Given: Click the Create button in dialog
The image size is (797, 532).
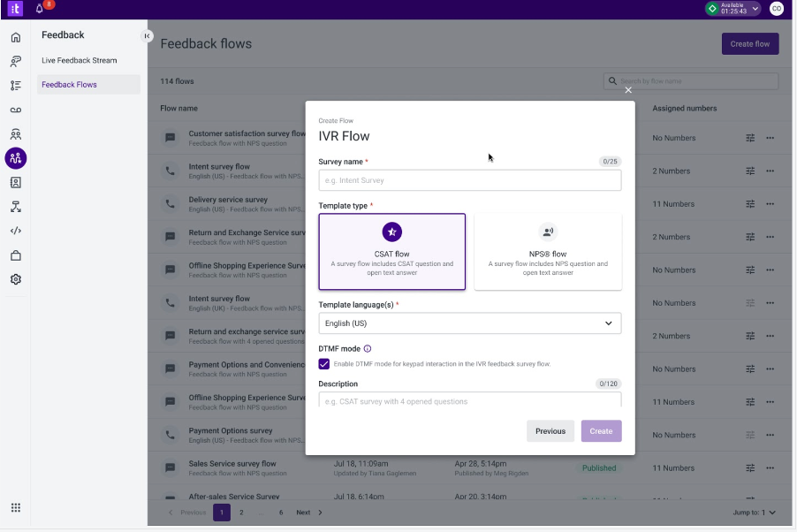Looking at the screenshot, I should tap(602, 430).
